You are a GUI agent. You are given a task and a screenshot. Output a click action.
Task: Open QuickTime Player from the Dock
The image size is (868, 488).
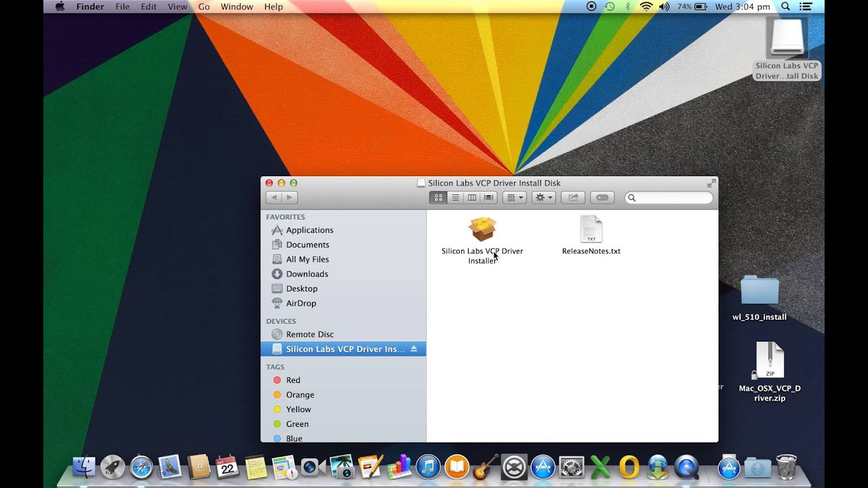coord(686,467)
